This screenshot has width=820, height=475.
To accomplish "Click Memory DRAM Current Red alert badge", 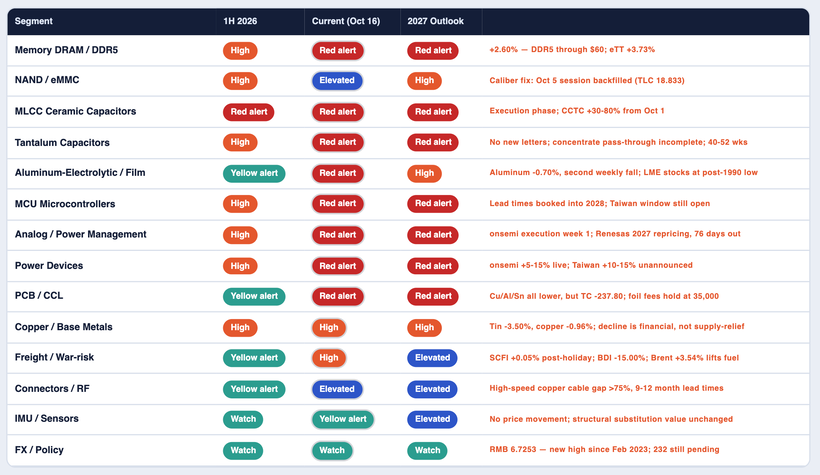I will point(338,51).
